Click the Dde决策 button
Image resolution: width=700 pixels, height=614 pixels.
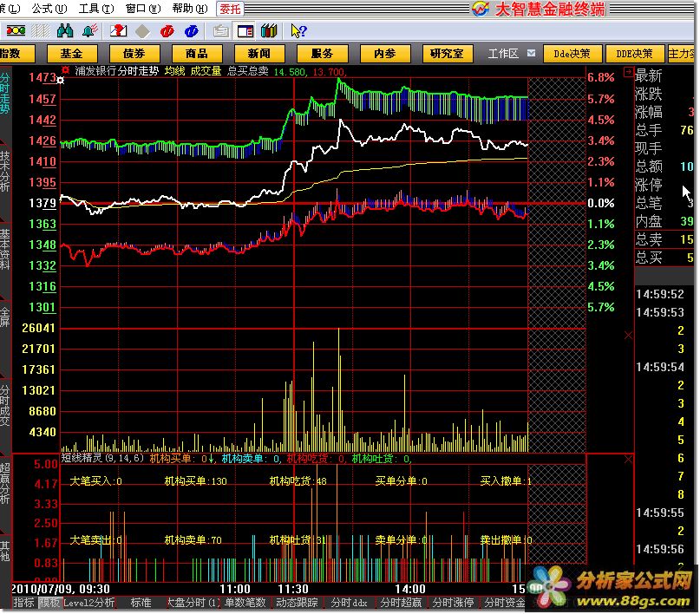pyautogui.click(x=572, y=54)
